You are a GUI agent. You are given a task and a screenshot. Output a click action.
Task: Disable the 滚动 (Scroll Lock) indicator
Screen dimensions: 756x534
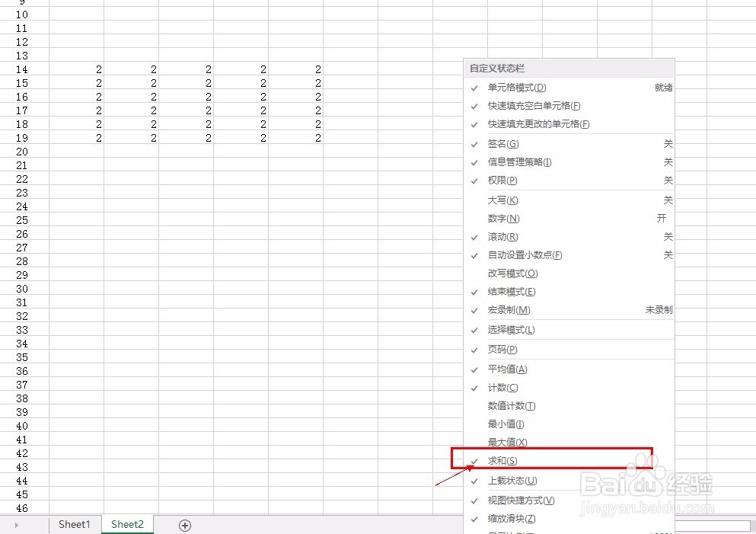[x=502, y=236]
